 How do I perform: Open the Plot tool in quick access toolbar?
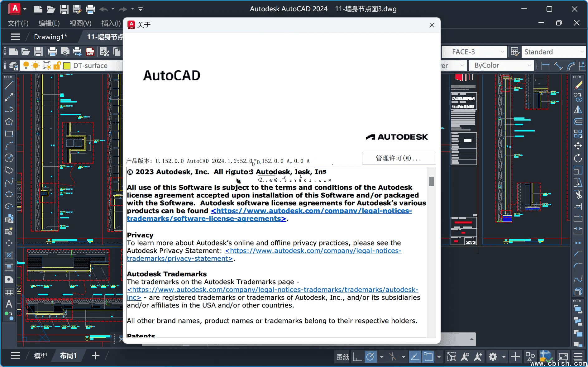(90, 9)
